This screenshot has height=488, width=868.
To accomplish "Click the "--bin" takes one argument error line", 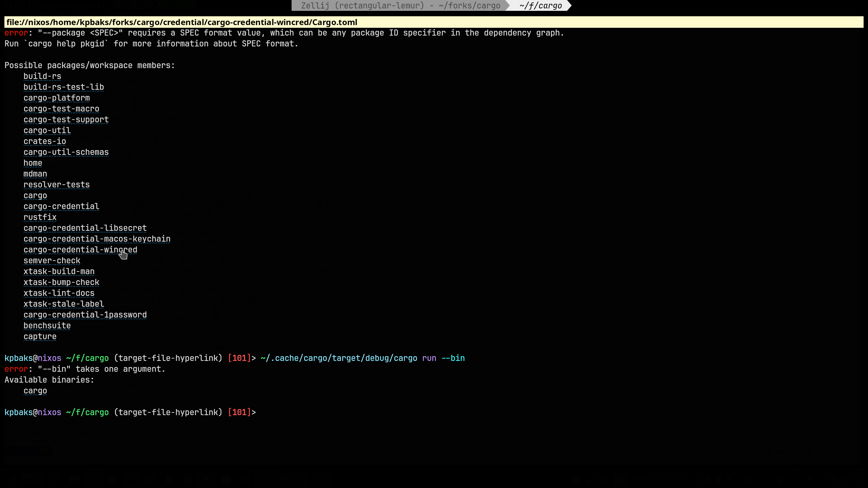I will (85, 369).
